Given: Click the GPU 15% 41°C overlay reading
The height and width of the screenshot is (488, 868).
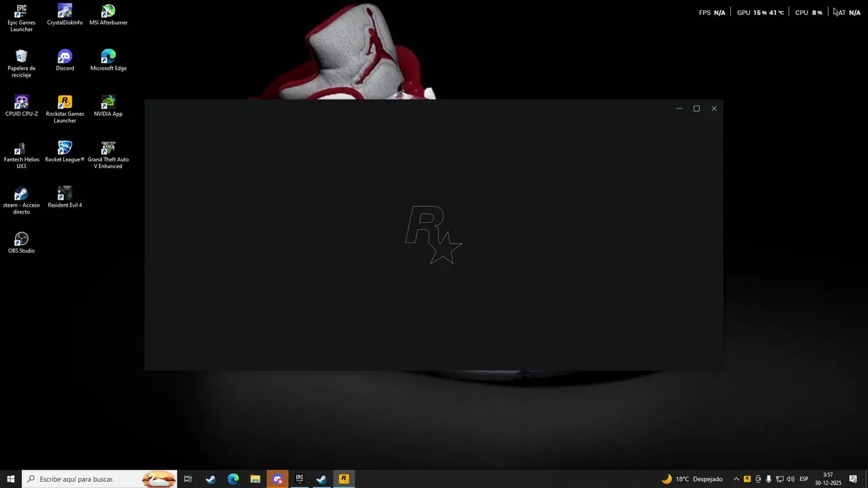Looking at the screenshot, I should [761, 13].
